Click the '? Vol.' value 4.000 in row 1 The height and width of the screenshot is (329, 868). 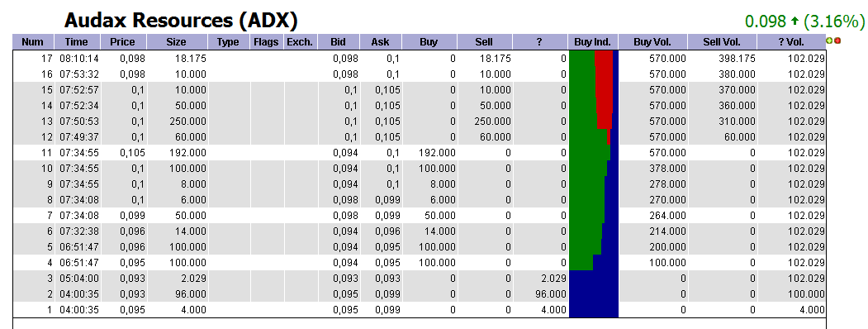point(811,310)
